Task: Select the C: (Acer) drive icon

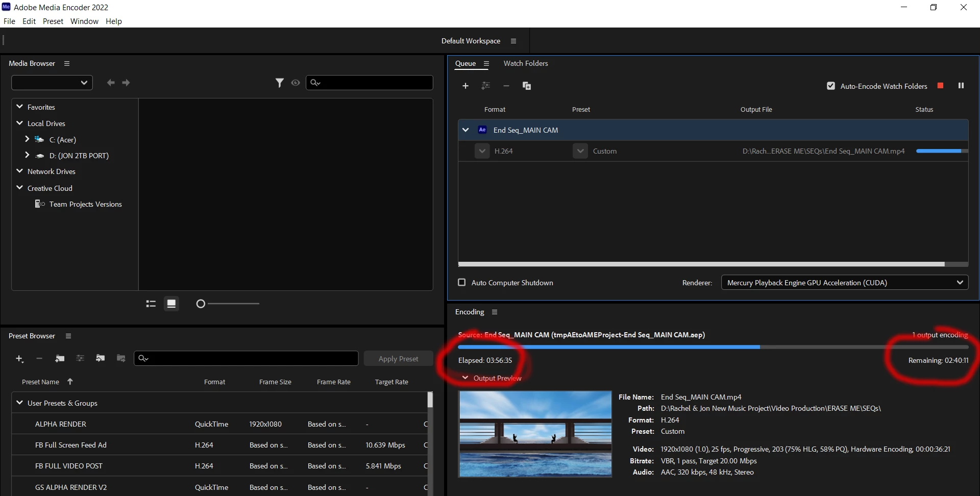Action: click(39, 139)
